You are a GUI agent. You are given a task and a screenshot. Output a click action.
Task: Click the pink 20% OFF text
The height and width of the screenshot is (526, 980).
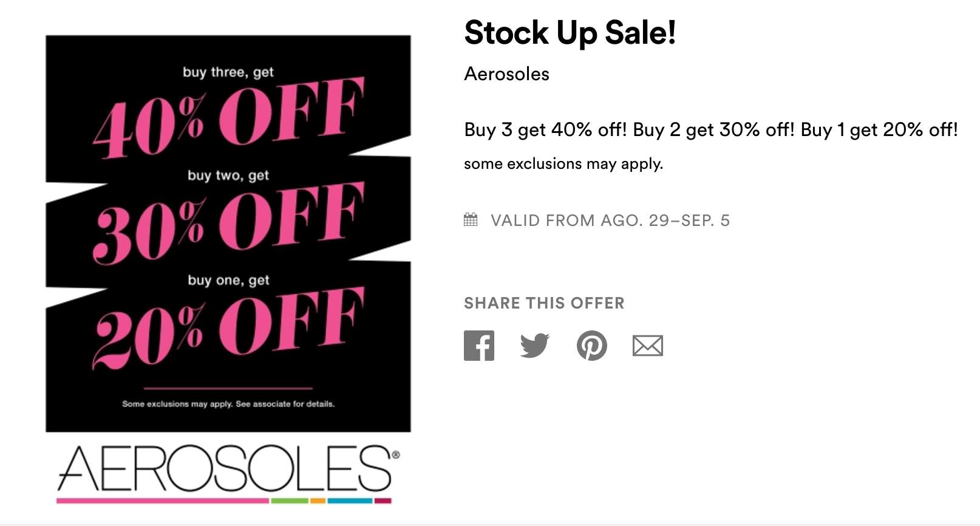click(x=228, y=327)
